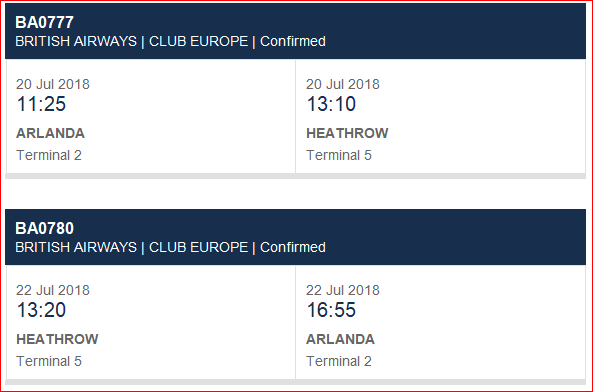Click Terminal 5 under the BA0777 arrival
The width and height of the screenshot is (593, 392).
tap(339, 155)
